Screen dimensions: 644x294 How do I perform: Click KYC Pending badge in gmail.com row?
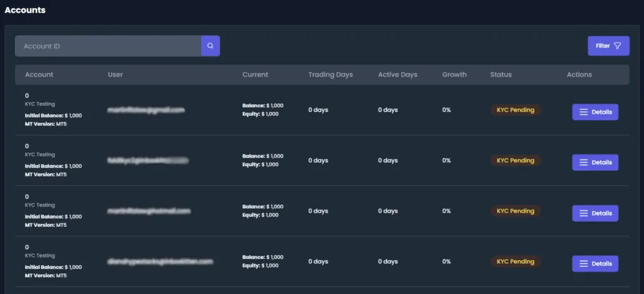(516, 110)
